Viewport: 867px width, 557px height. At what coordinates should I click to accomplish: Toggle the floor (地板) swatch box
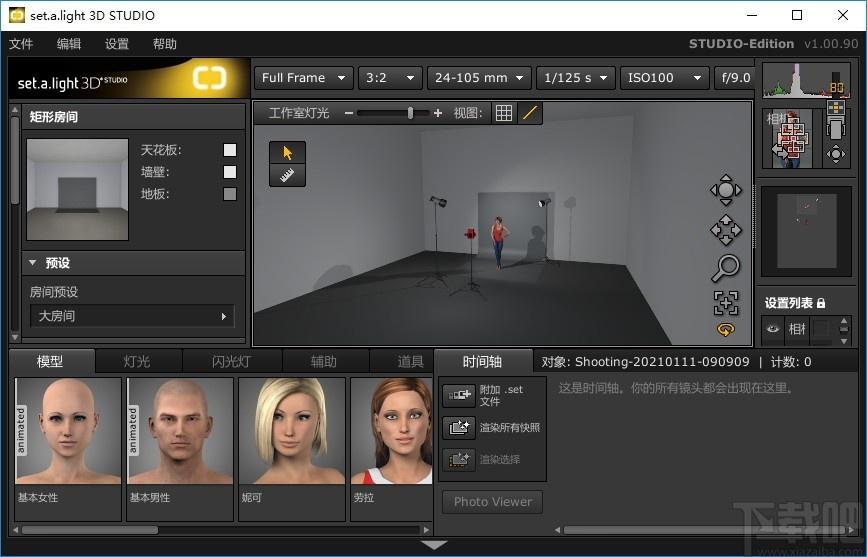(x=230, y=194)
